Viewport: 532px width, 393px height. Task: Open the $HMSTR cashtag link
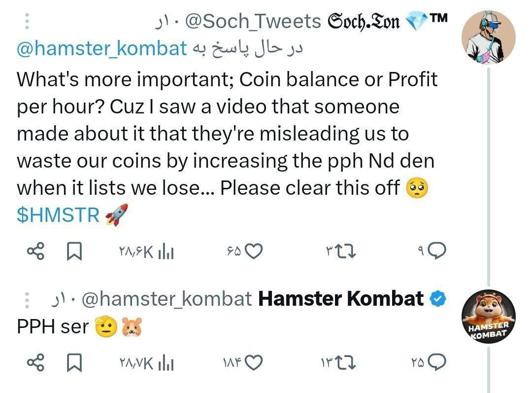click(x=58, y=215)
